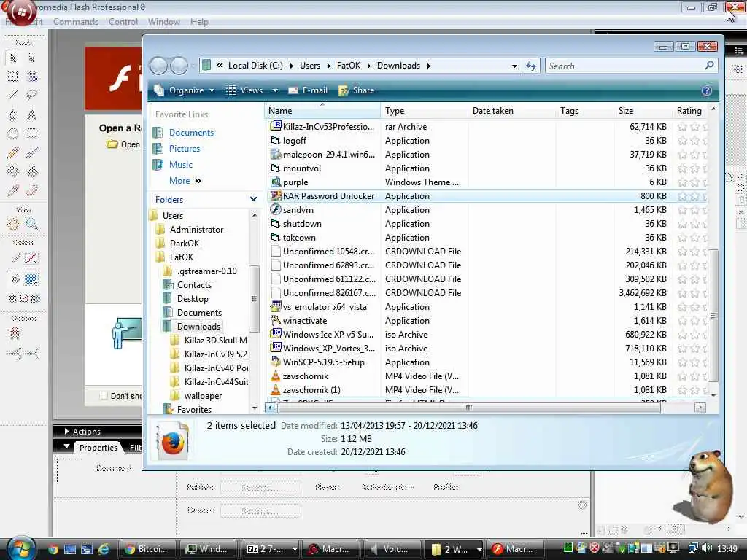Click the Share toolbar button
Screen dimensions: 747x560
click(x=356, y=90)
